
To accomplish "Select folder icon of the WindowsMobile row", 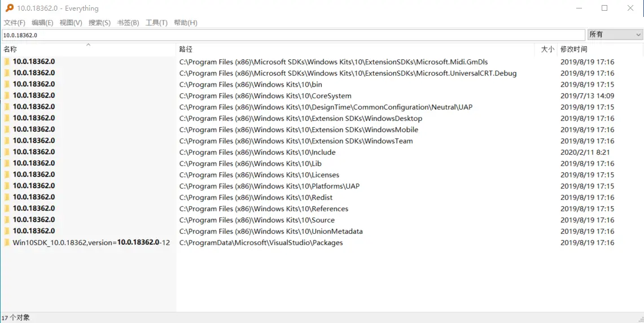I will pyautogui.click(x=7, y=129).
